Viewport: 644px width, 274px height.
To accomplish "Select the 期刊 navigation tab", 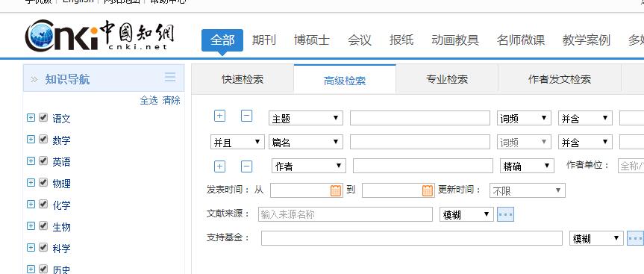I will [x=264, y=40].
